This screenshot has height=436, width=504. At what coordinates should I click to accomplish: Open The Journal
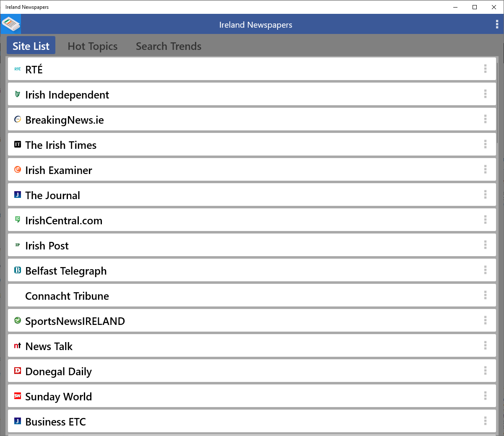coord(252,195)
